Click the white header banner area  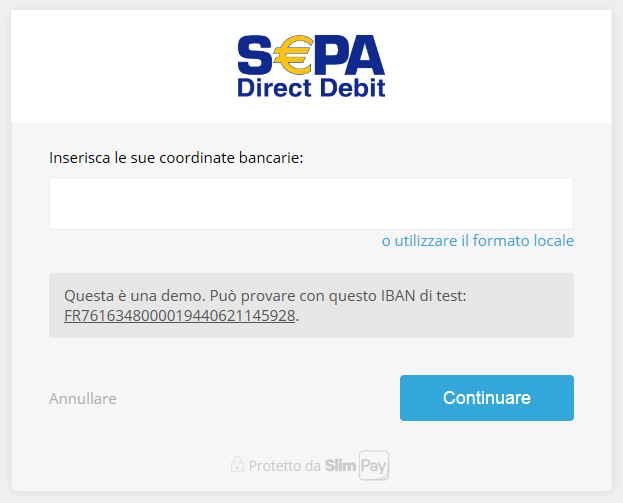[x=311, y=66]
